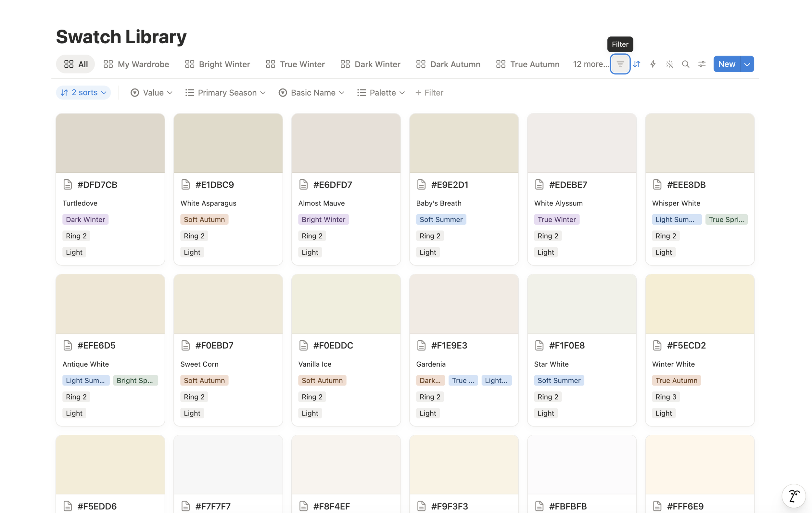Click the Light tag on Almost Mauve card
This screenshot has height=513, width=812.
[x=310, y=252]
